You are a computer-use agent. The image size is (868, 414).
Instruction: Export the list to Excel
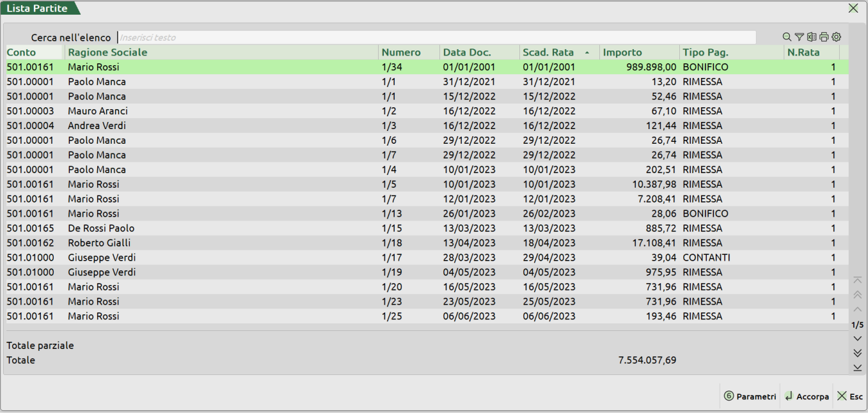click(x=812, y=37)
